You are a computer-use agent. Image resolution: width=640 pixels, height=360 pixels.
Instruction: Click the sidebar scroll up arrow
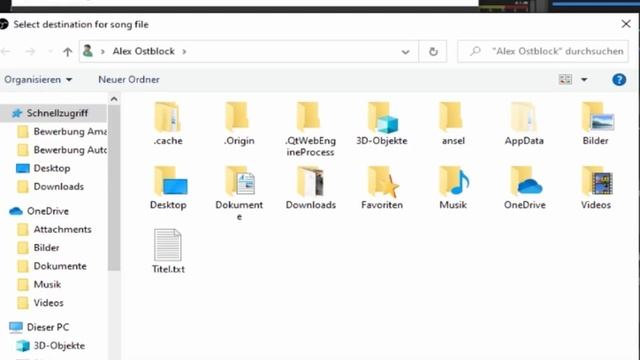pyautogui.click(x=114, y=99)
